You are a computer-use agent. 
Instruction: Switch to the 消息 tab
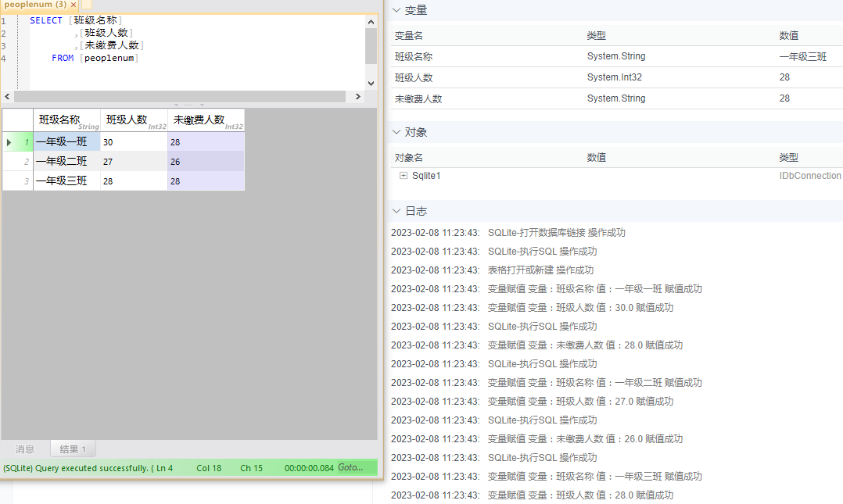[25, 449]
